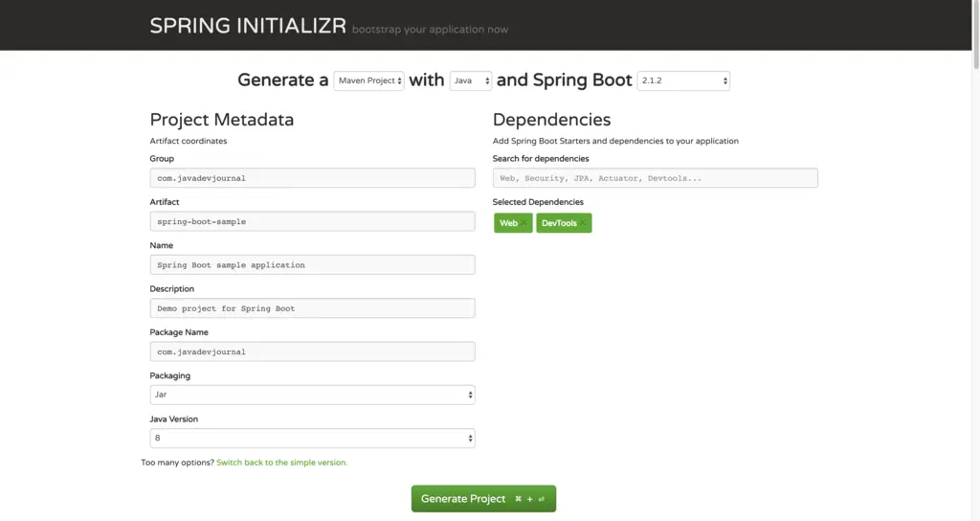Click 'bootstrap your application now' tagline
Image resolution: width=980 pixels, height=521 pixels.
(x=430, y=30)
